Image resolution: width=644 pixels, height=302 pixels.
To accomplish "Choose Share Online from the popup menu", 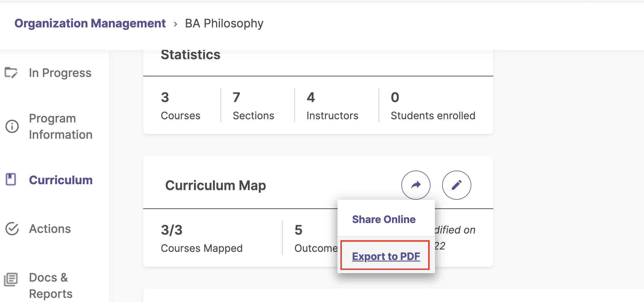I will [x=384, y=219].
